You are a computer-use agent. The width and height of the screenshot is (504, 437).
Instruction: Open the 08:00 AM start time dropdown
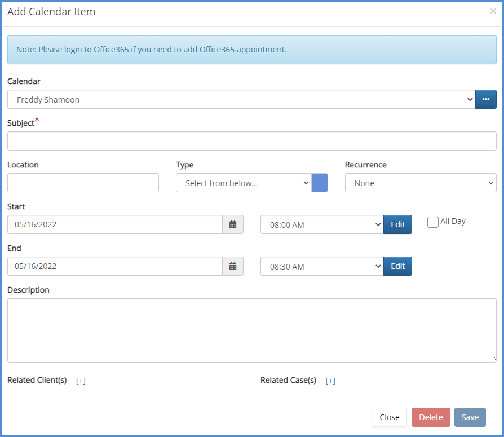[321, 224]
